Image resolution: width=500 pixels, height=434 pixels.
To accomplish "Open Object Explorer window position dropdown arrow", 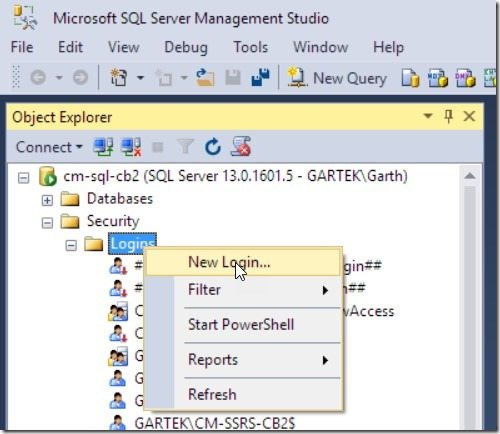I will pyautogui.click(x=428, y=116).
